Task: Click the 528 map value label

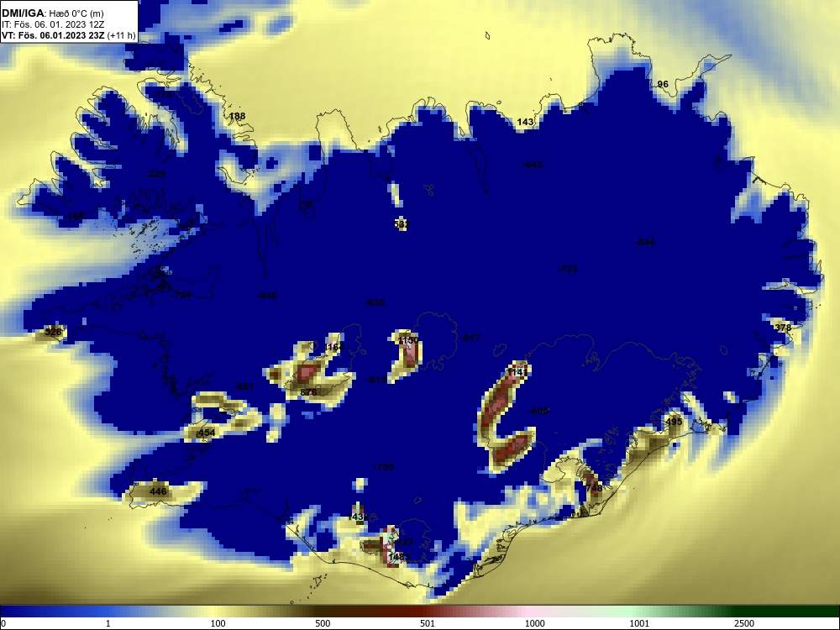Action: coord(53,332)
